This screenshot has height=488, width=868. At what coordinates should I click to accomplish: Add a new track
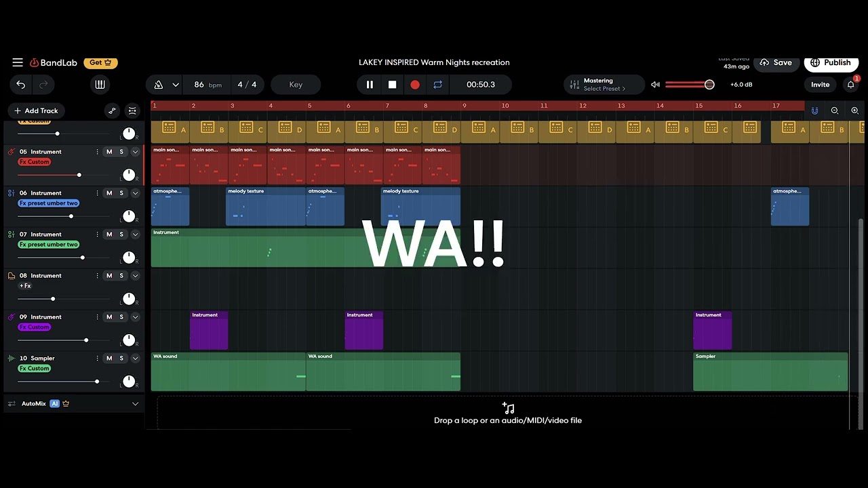pos(37,110)
